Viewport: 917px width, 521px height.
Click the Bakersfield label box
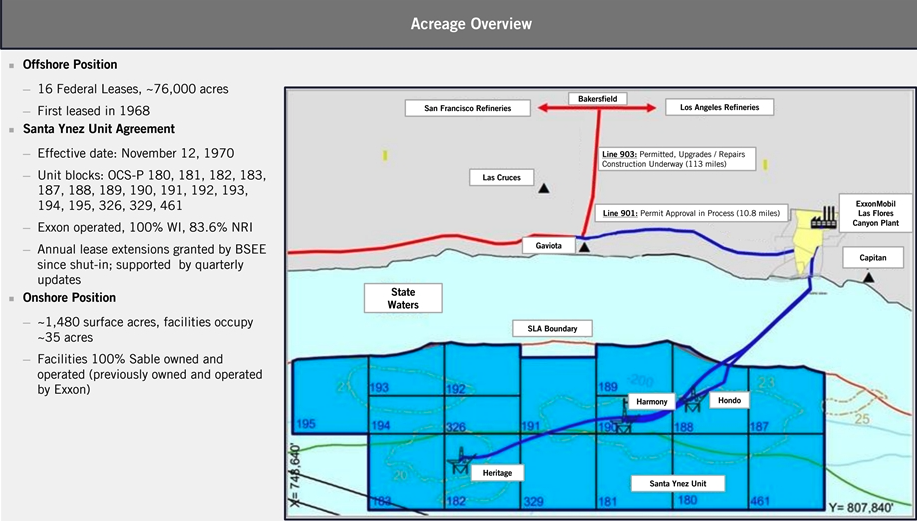pyautogui.click(x=598, y=98)
